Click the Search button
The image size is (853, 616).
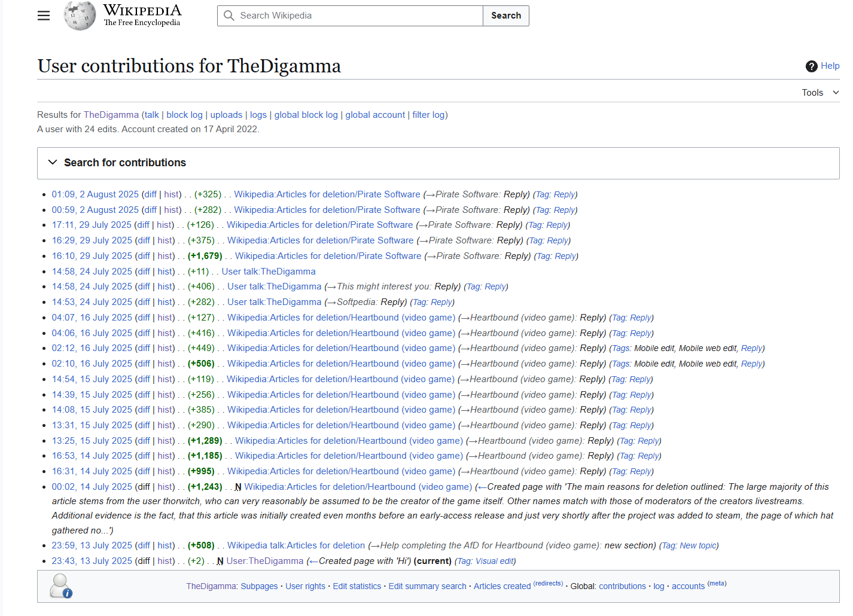click(506, 16)
